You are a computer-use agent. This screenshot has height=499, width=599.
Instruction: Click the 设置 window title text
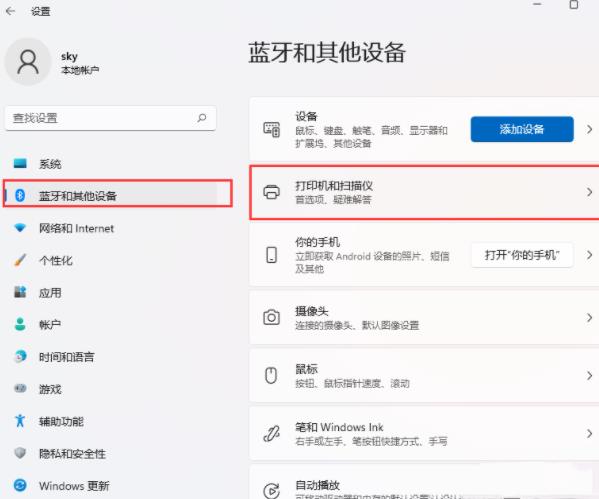tap(40, 11)
